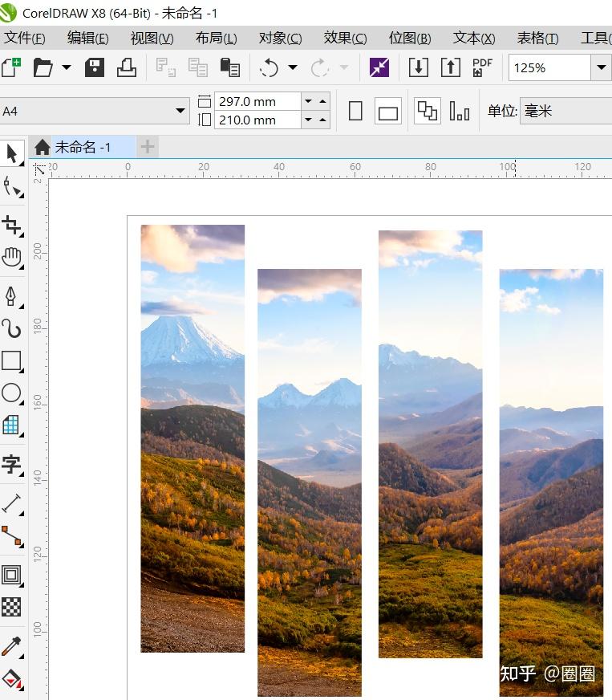
Task: Switch page to portrait orientation
Action: pos(355,111)
